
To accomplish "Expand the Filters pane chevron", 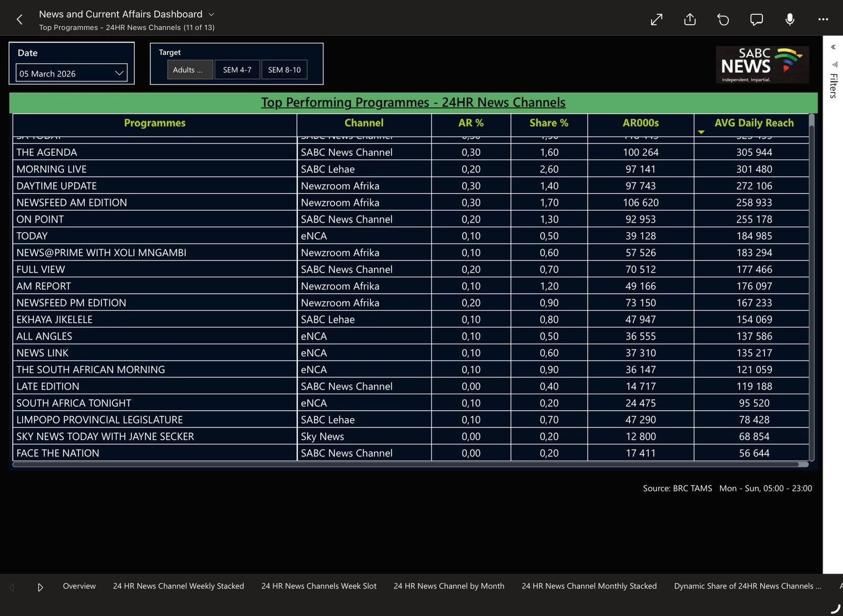I will point(833,47).
